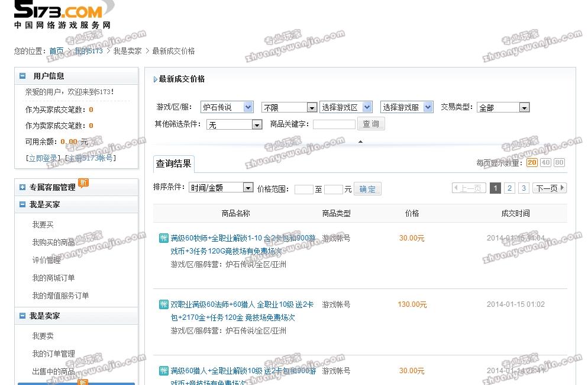588x385 pixels.
Task: Click the 查询 search button
Action: point(371,124)
